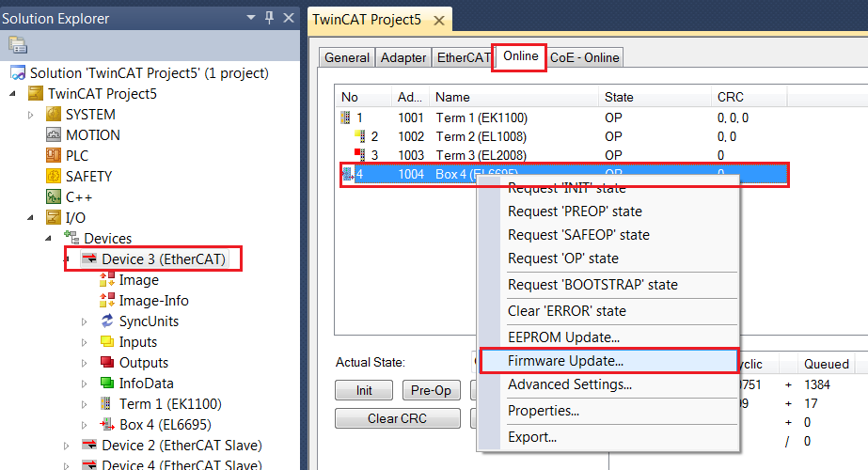Image resolution: width=868 pixels, height=470 pixels.
Task: Click the CRC column header
Action: click(x=749, y=97)
